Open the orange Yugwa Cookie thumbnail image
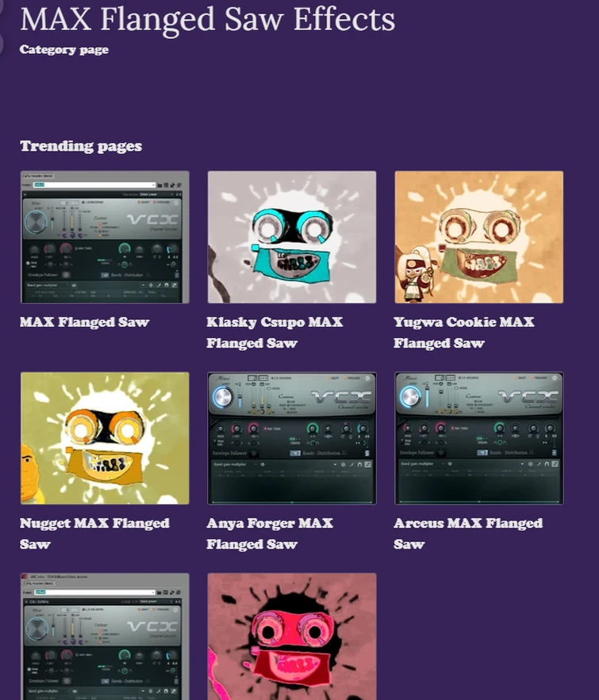 point(479,237)
